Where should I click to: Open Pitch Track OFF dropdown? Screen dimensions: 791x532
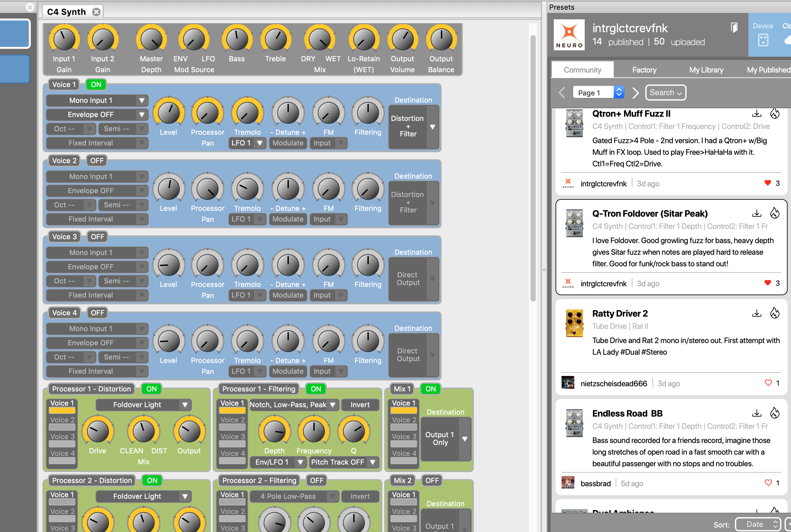coord(344,462)
